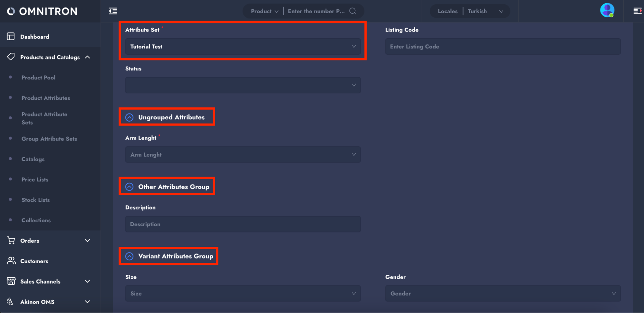644x313 pixels.
Task: Collapse the Ungrouped Attributes section
Action: click(130, 117)
